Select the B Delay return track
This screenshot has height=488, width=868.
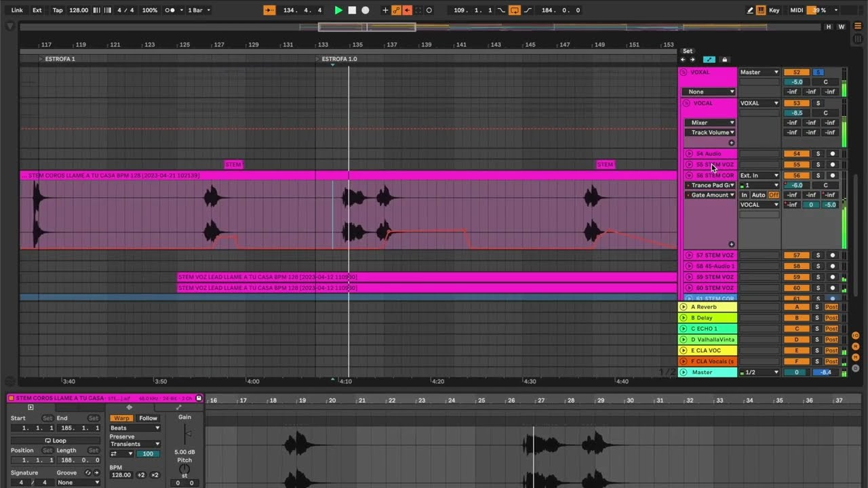tap(707, 318)
